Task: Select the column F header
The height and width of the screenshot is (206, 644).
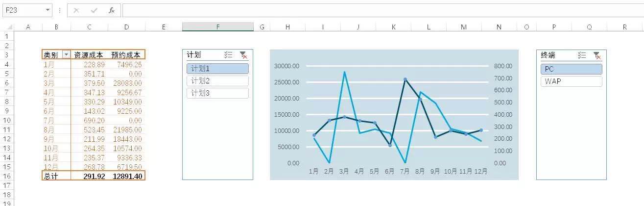Action: tap(218, 27)
